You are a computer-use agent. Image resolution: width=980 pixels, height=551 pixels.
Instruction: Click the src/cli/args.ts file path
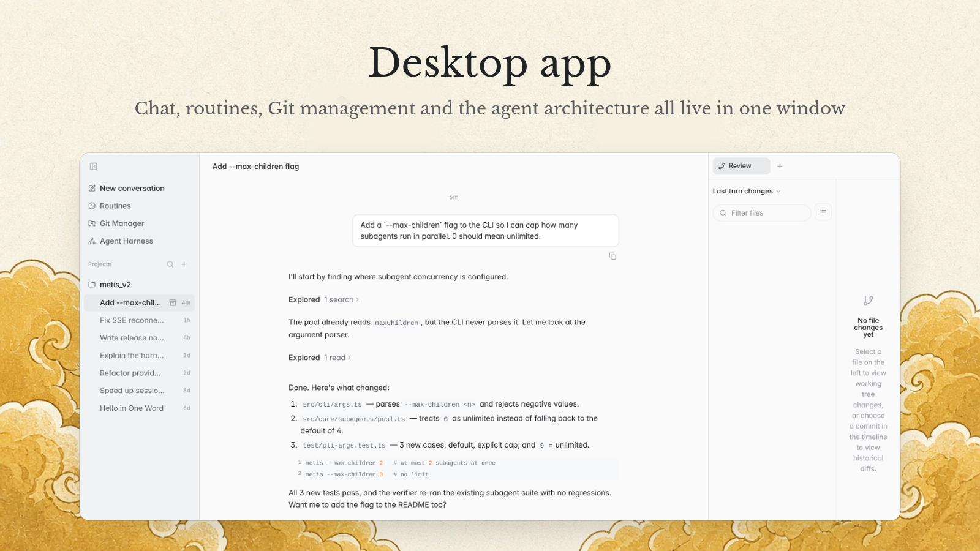[332, 405]
